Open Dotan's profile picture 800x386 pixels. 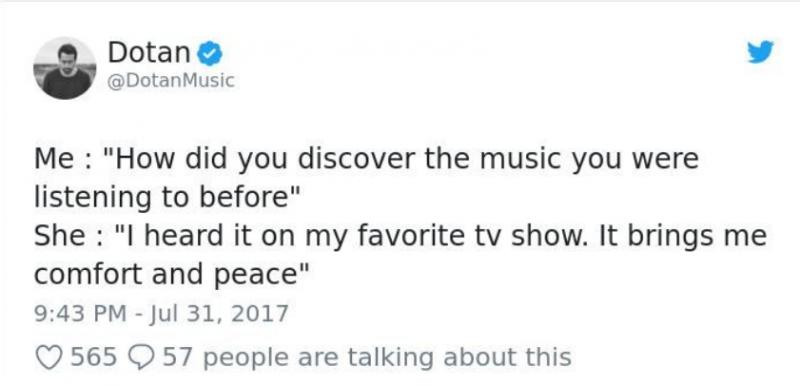point(65,68)
